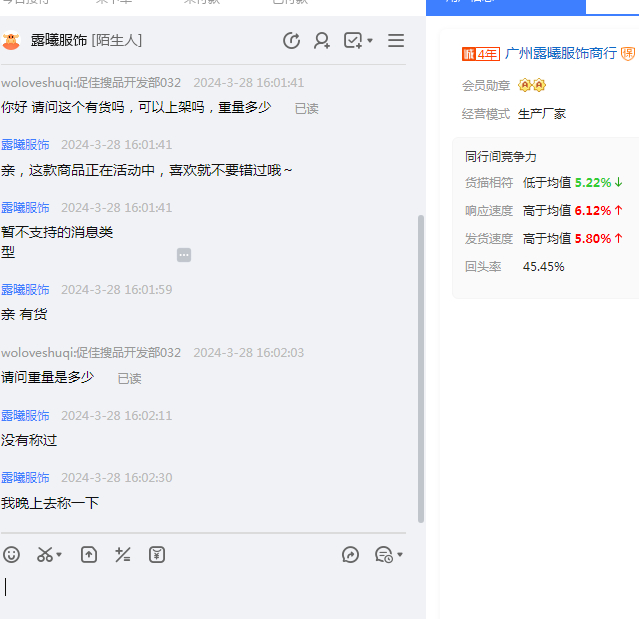Click the scissors screenshot tool
The height and width of the screenshot is (619, 639).
[44, 554]
